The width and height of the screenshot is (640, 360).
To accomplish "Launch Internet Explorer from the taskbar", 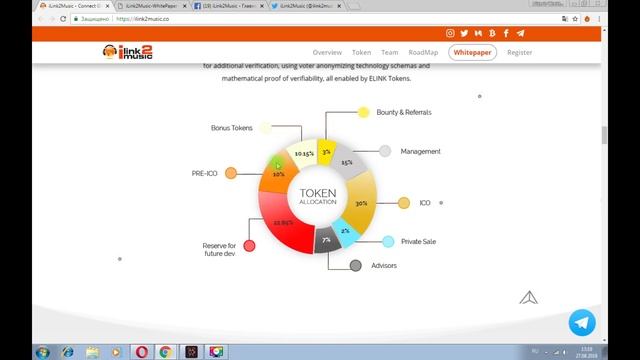I will click(68, 352).
